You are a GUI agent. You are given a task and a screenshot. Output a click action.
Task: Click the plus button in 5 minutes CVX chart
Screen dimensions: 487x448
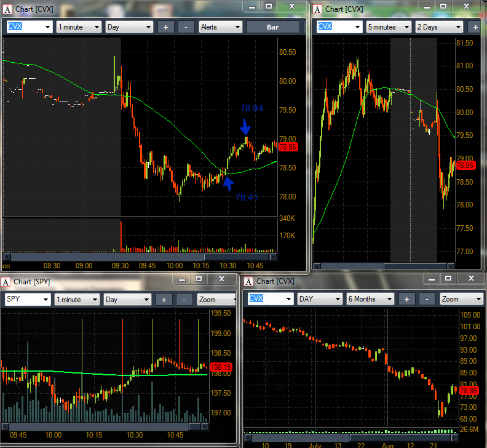click(475, 27)
